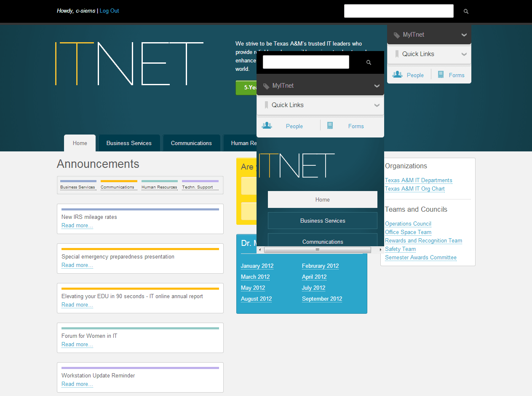Click the large ITNET logo in desktop header

(129, 64)
